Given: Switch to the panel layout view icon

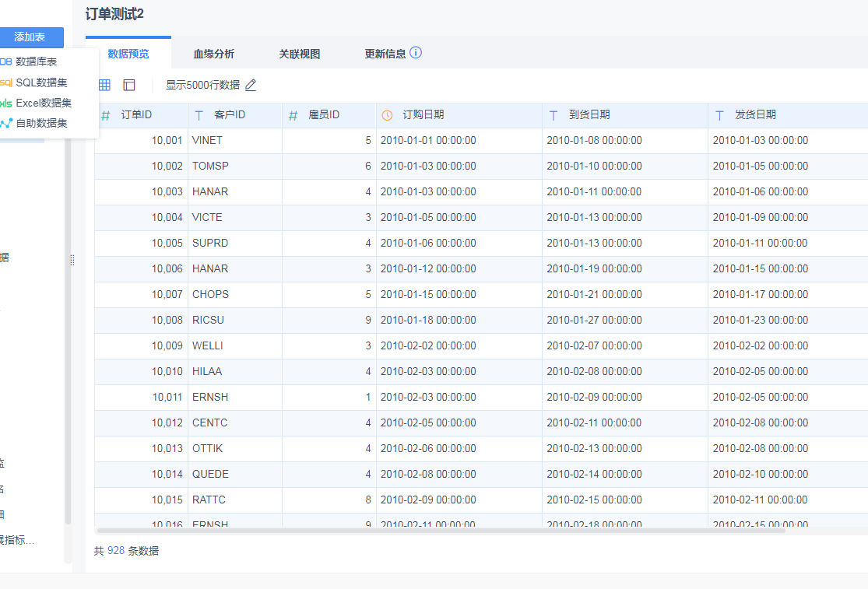Looking at the screenshot, I should coord(129,85).
